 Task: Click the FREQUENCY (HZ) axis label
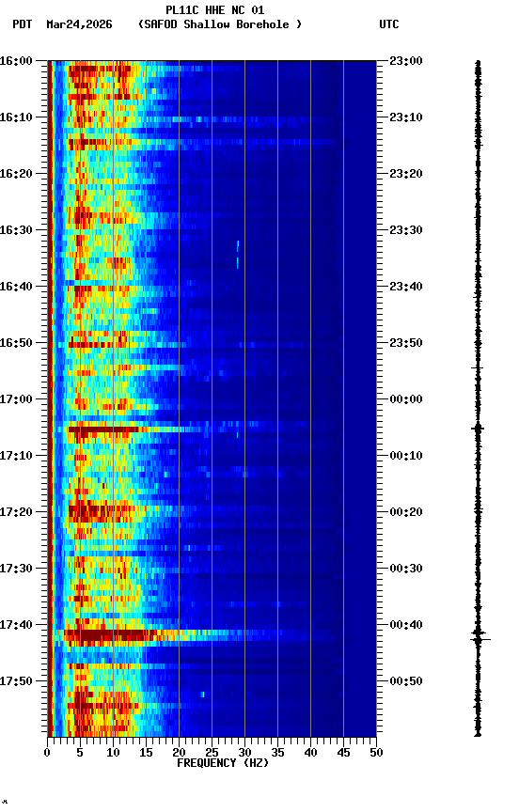223,763
